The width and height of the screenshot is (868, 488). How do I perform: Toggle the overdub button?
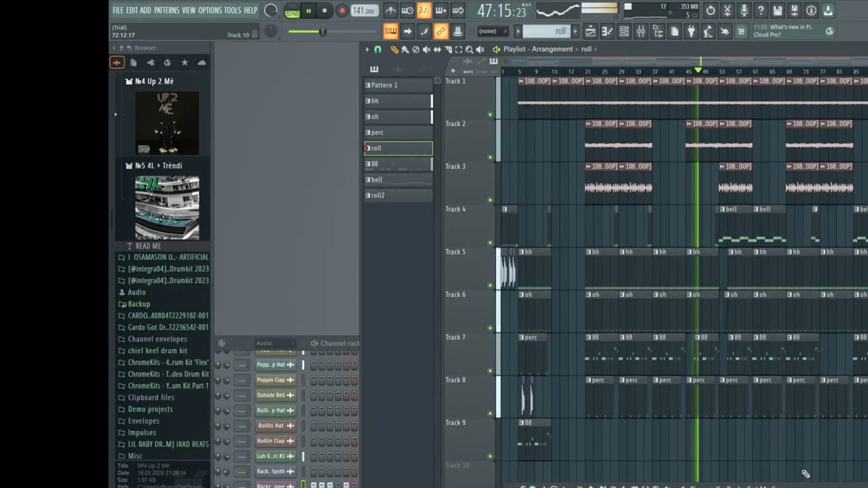pyautogui.click(x=441, y=10)
